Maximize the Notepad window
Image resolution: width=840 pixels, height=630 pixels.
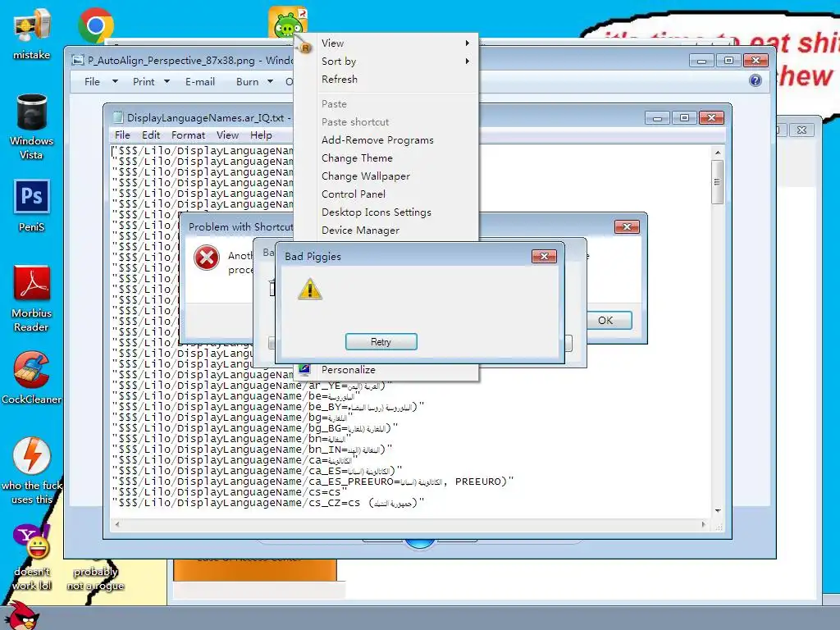(684, 118)
